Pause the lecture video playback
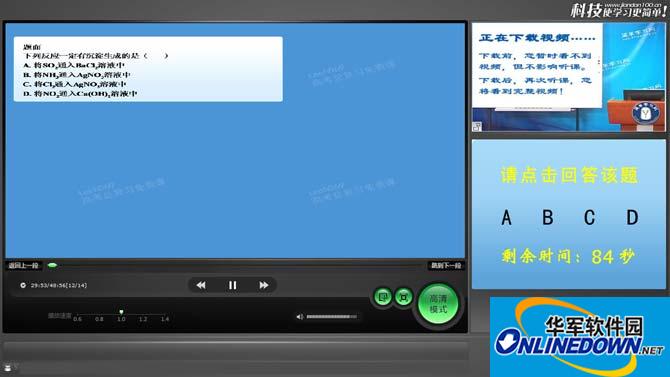The height and width of the screenshot is (377, 670). [x=232, y=285]
